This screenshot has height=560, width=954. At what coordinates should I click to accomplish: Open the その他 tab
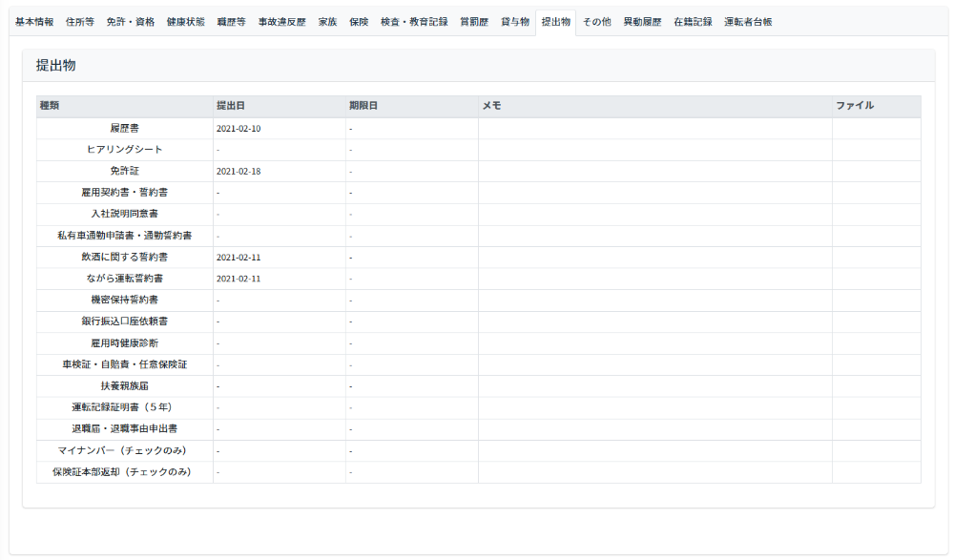coord(596,22)
